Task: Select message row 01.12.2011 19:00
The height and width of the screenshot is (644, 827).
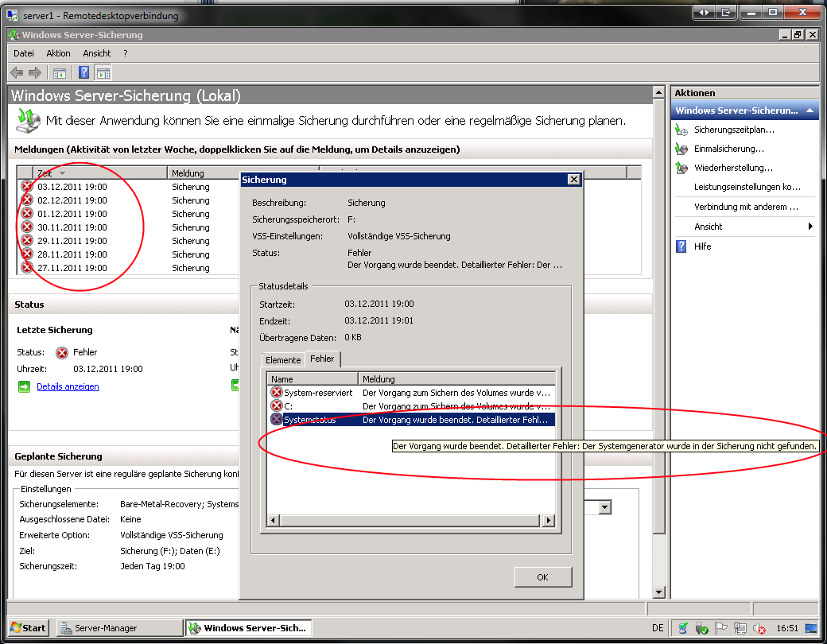Action: coord(129,214)
